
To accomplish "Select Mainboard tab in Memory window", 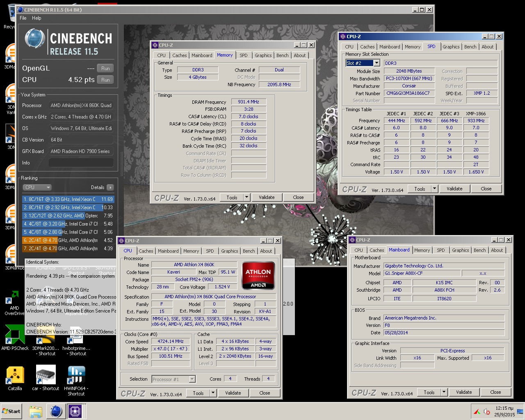I will (x=202, y=55).
